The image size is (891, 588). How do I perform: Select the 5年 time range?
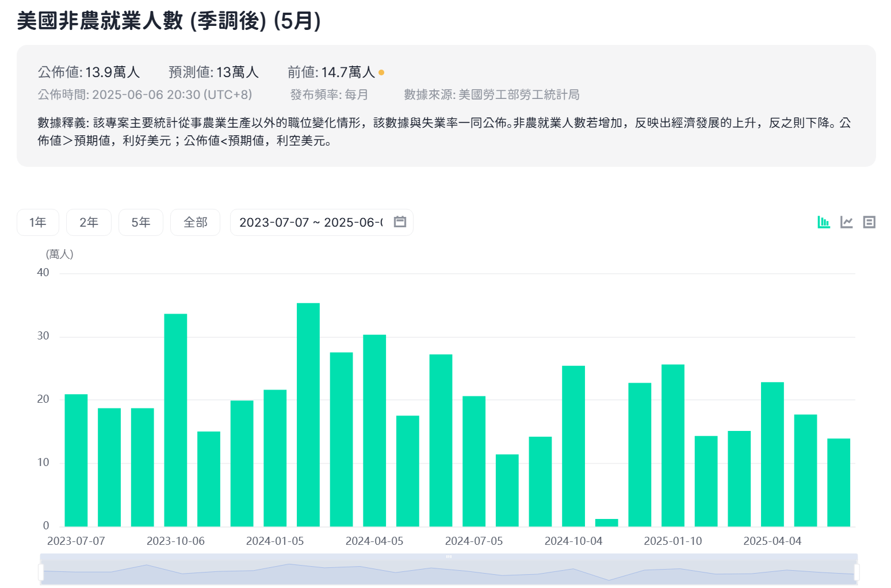point(141,222)
